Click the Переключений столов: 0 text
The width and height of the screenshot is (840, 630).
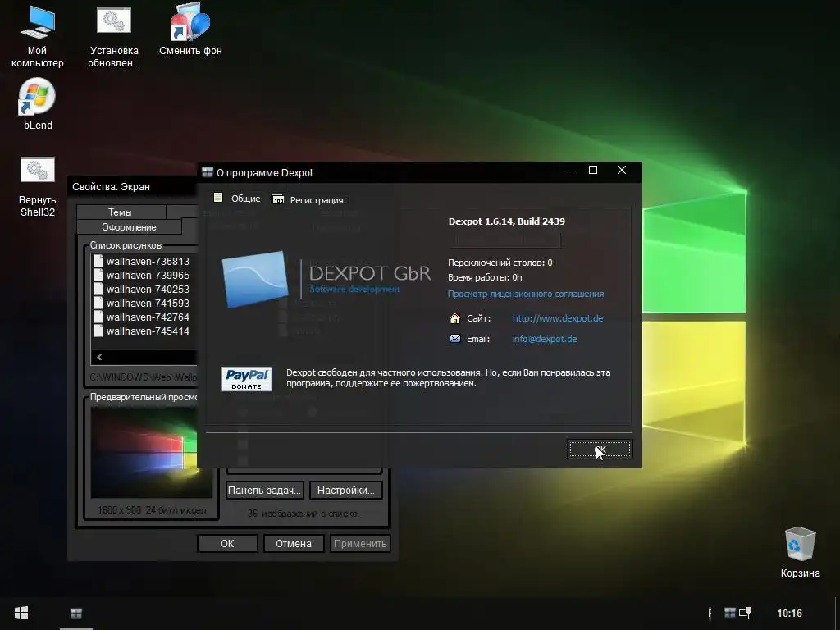point(500,262)
